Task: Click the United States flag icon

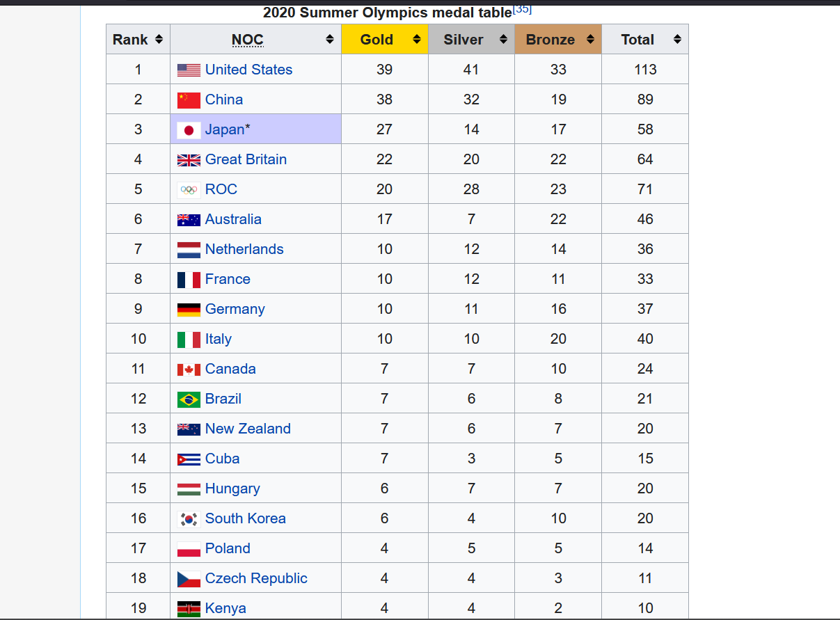Action: pos(189,70)
